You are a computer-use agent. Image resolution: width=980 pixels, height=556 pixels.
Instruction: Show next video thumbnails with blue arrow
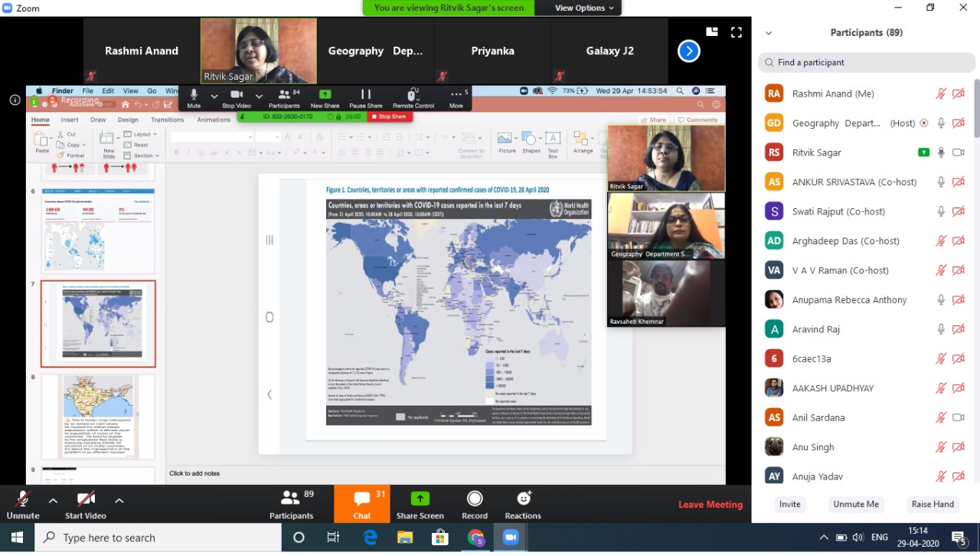(x=689, y=51)
